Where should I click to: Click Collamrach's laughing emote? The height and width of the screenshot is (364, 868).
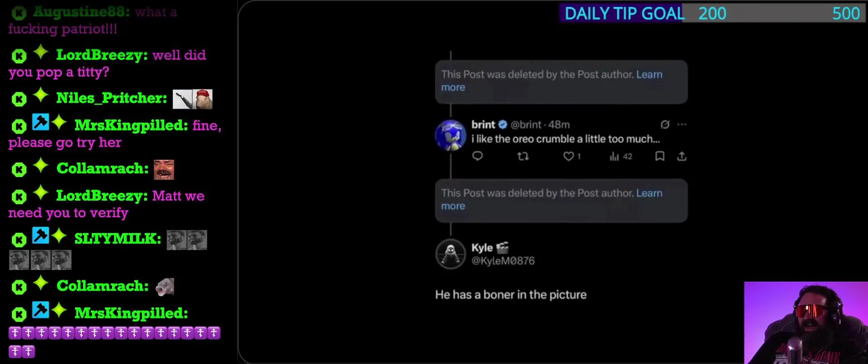tap(164, 169)
